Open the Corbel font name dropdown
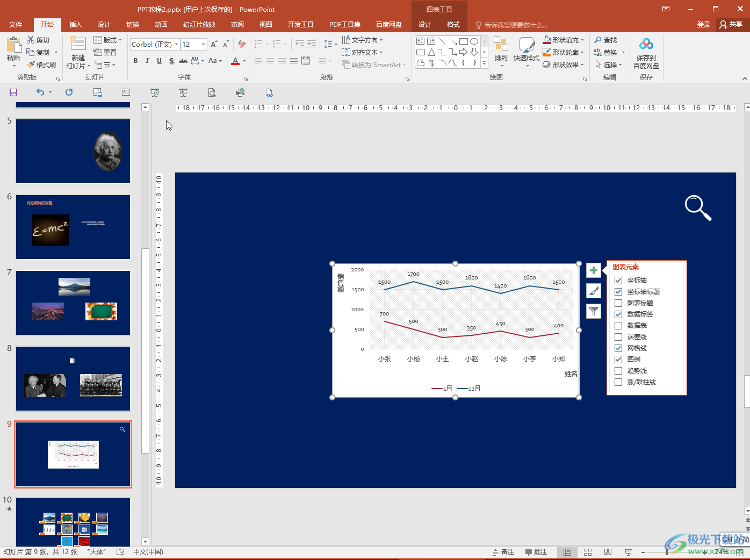The image size is (750, 560). (x=177, y=45)
